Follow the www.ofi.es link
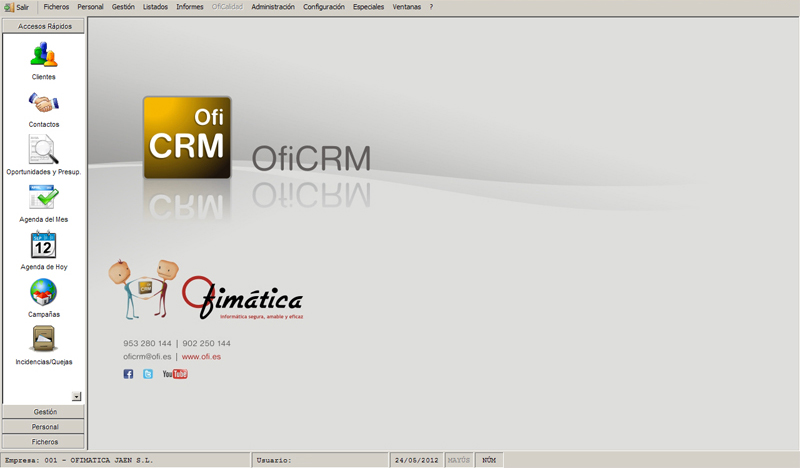Viewport: 800px width, 468px height. 202,357
